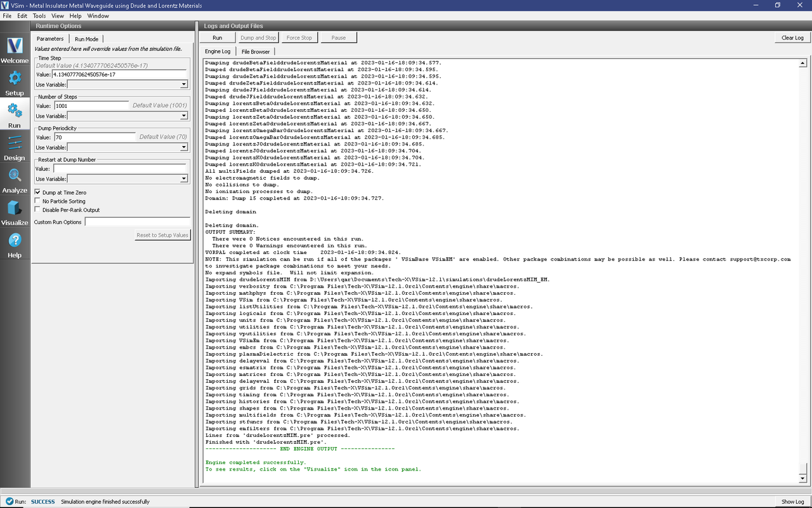Click the Run button
Image resolution: width=812 pixels, height=508 pixels.
[x=218, y=37]
